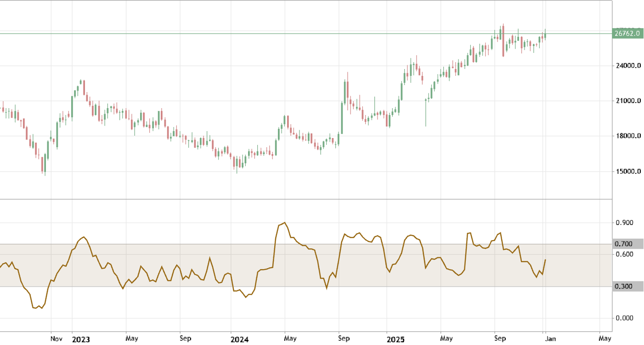Click the 18000.0 price scale label
The image size is (644, 345).
tap(627, 136)
